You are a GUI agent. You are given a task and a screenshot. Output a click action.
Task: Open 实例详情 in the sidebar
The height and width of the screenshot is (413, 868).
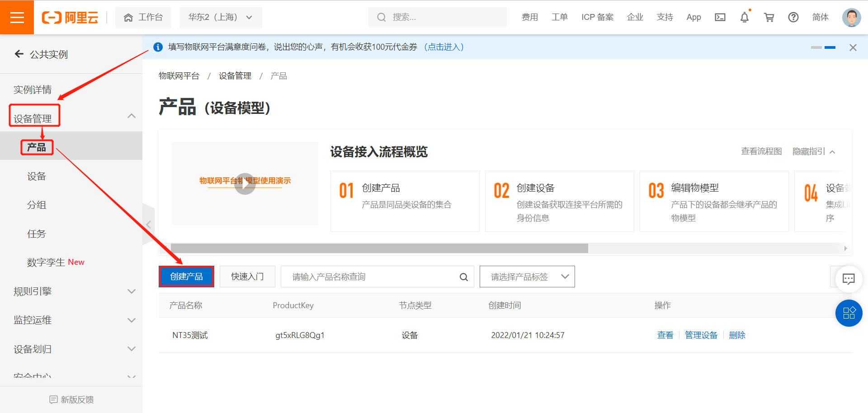(33, 89)
